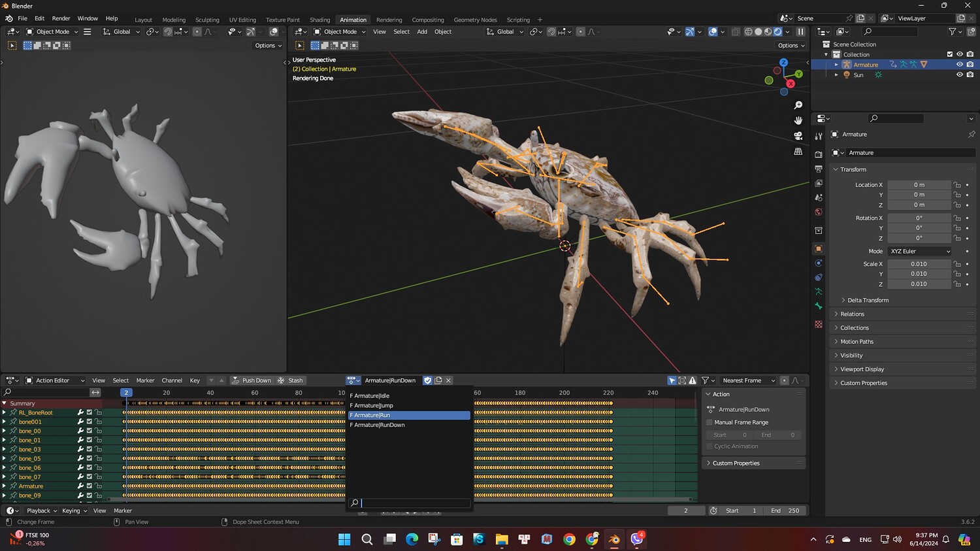Screen dimensions: 980x551
Task: Switch to orthographic grid view icon
Action: 798,152
